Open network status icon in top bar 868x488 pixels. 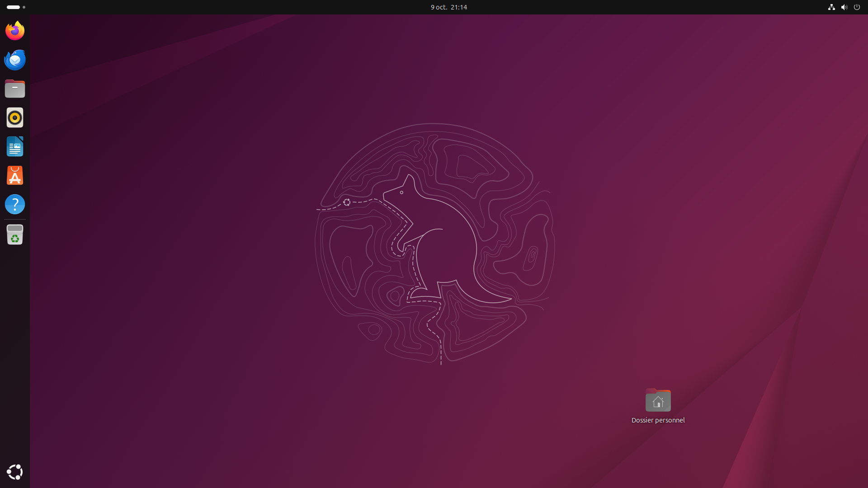pos(831,7)
